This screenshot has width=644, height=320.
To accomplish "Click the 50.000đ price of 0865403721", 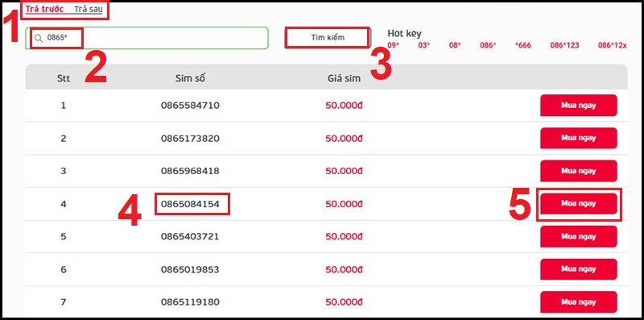I will (x=345, y=237).
